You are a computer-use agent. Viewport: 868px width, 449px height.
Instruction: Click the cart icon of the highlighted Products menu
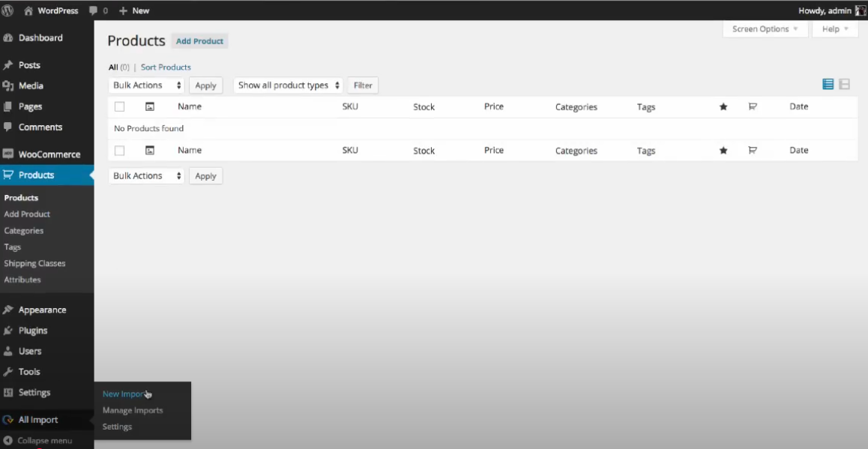7,175
